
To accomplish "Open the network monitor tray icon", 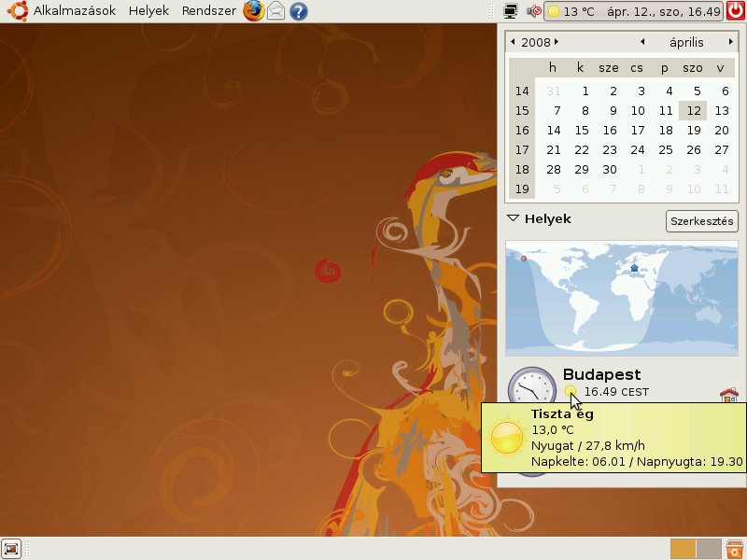I will point(511,11).
